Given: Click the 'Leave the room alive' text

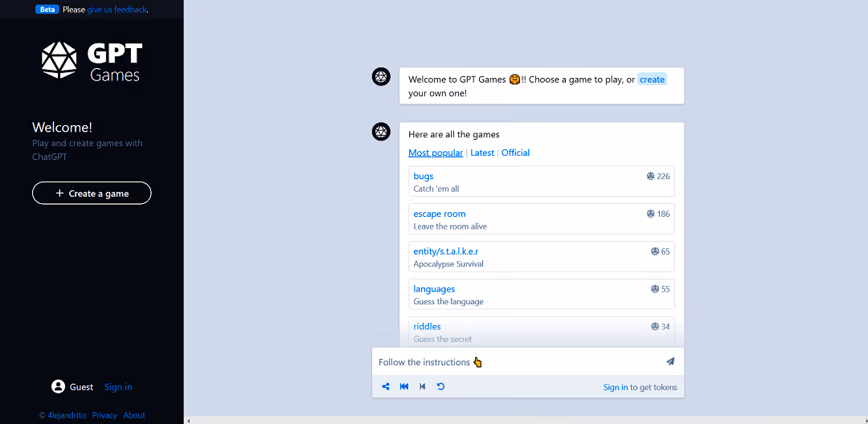Looking at the screenshot, I should pos(450,226).
